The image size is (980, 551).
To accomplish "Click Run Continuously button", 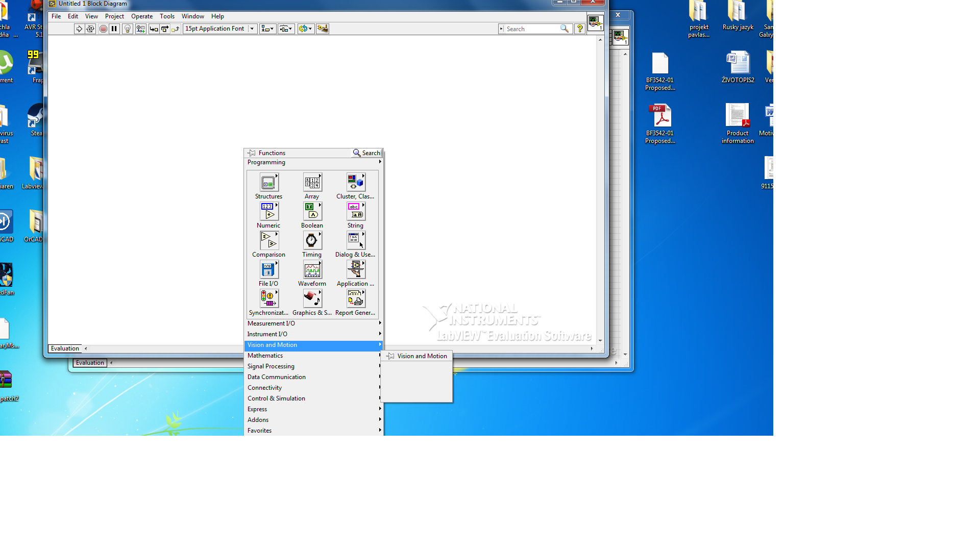I will tap(90, 29).
